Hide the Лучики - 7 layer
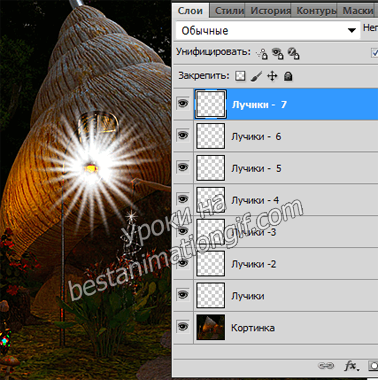Image resolution: width=378 pixels, height=380 pixels. coord(183,104)
